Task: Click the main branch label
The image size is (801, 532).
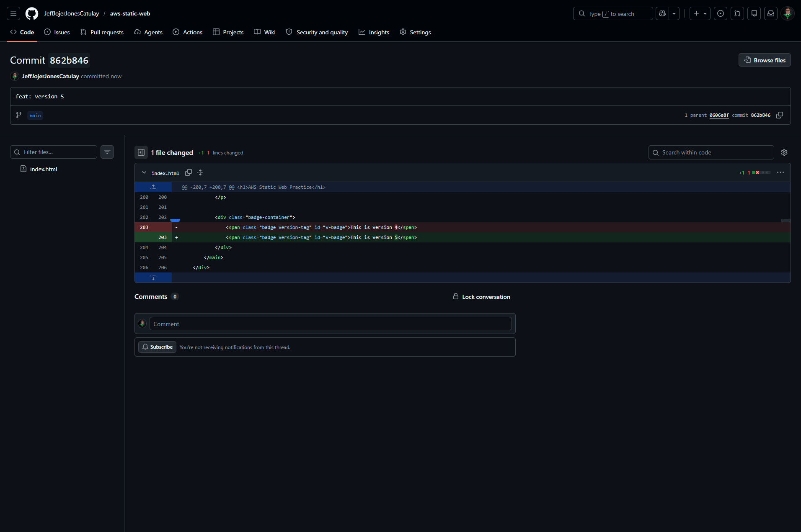Action: pyautogui.click(x=35, y=116)
